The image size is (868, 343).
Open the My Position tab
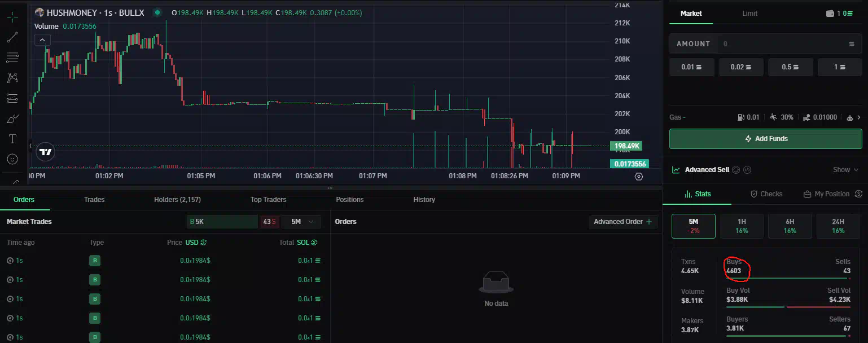[x=827, y=194]
